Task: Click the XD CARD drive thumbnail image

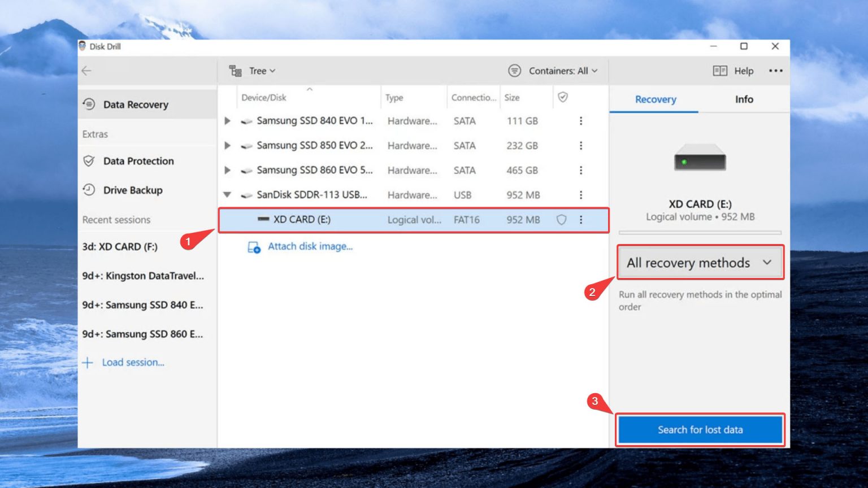Action: click(700, 158)
